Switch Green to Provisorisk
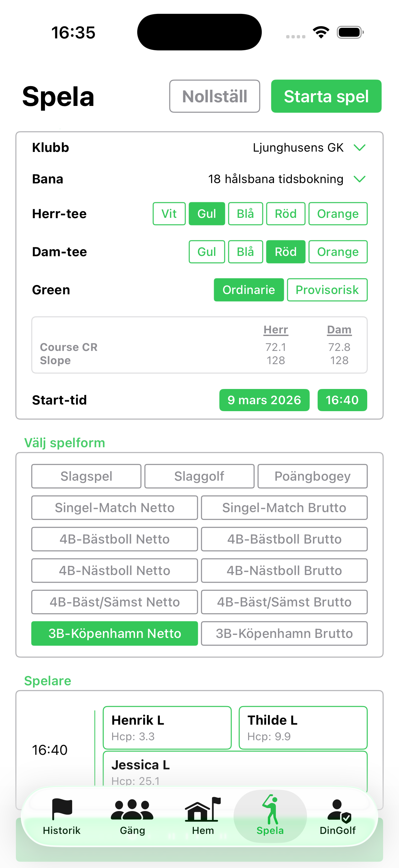Image resolution: width=399 pixels, height=868 pixels. click(327, 290)
